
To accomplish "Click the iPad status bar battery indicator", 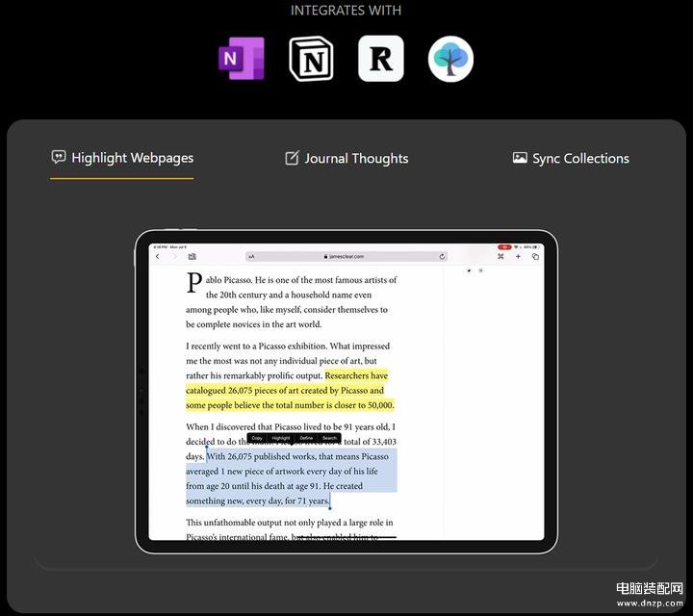I will coord(535,247).
